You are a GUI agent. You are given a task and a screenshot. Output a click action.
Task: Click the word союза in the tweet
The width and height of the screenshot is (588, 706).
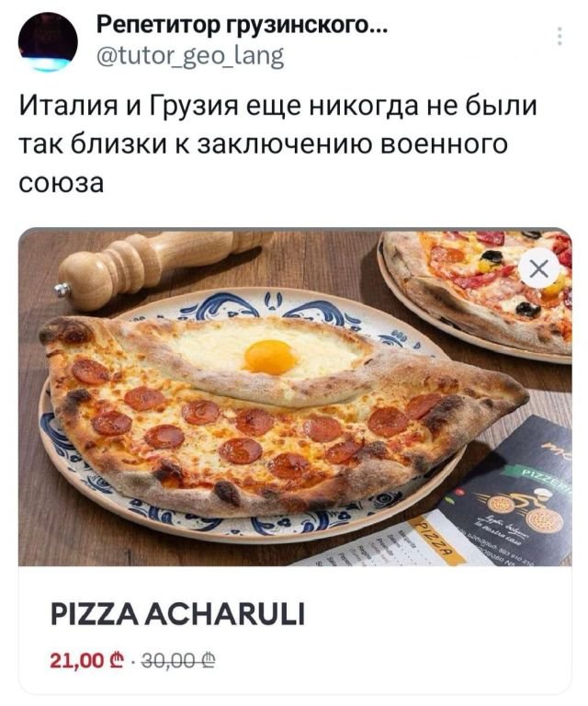click(x=62, y=182)
